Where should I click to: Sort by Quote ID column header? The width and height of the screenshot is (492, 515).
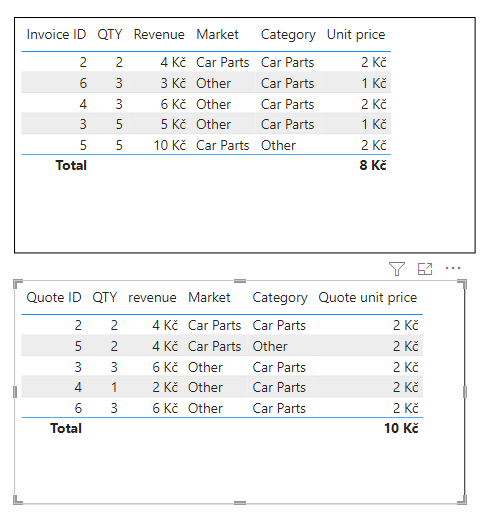(54, 297)
